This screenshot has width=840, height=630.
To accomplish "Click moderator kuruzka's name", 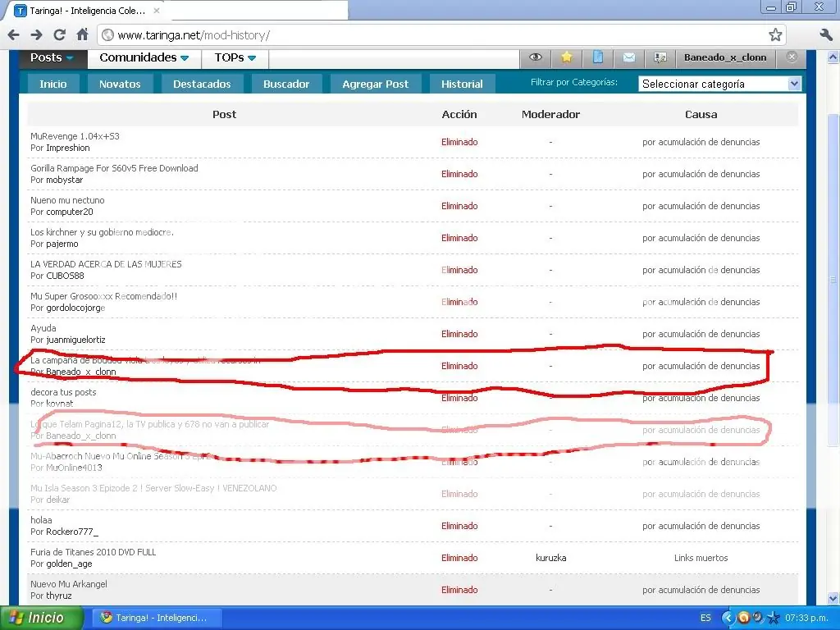I will click(550, 558).
